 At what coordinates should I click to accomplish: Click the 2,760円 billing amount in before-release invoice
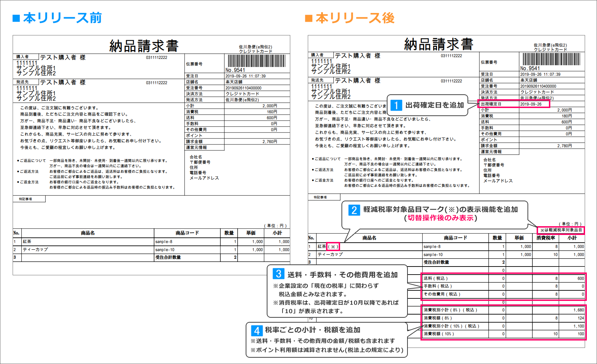pyautogui.click(x=270, y=142)
